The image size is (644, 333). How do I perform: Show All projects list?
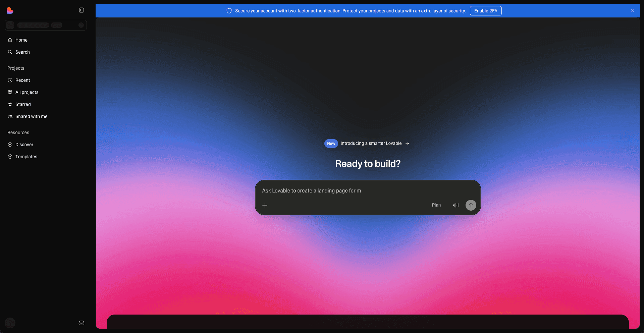27,92
